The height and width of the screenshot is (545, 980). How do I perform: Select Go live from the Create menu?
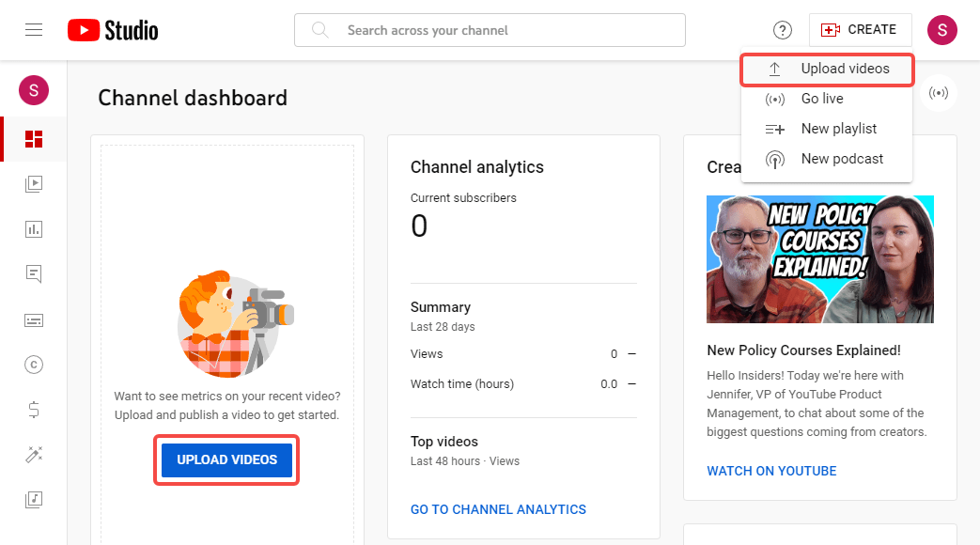822,98
